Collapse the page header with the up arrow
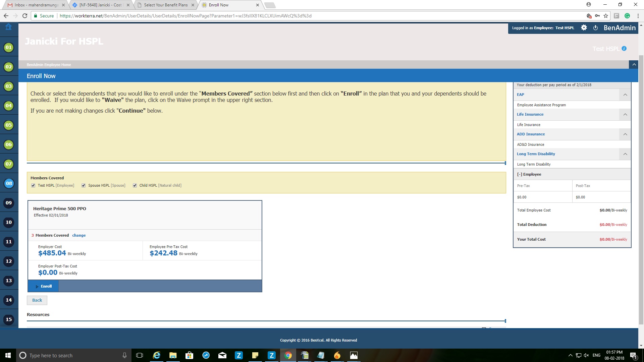 [634, 64]
